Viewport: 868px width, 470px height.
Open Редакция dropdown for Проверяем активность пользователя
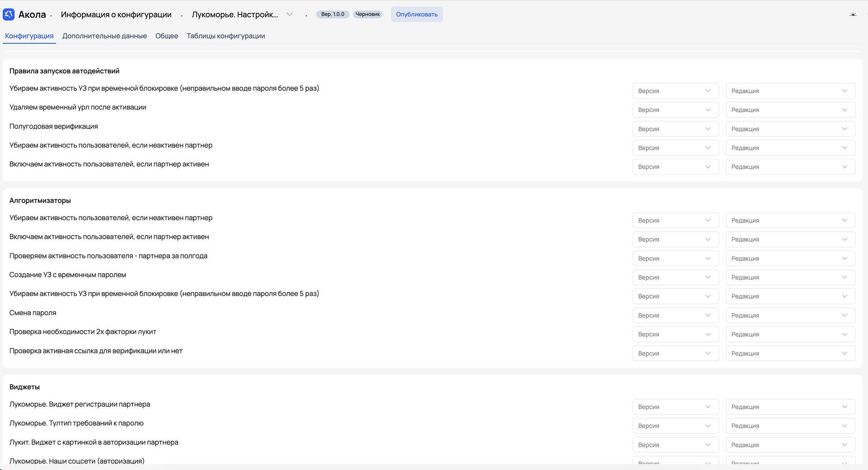point(790,258)
